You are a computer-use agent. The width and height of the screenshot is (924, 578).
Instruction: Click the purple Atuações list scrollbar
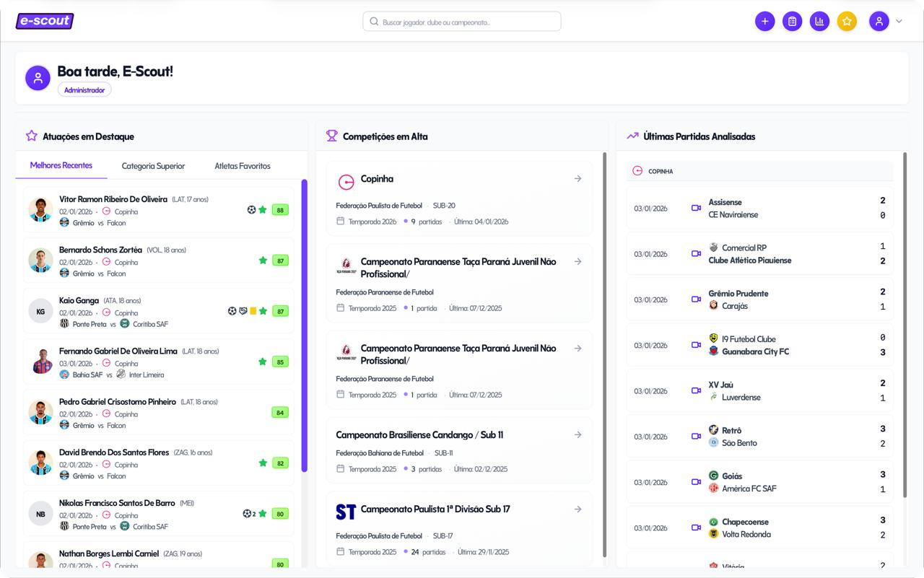point(305,325)
